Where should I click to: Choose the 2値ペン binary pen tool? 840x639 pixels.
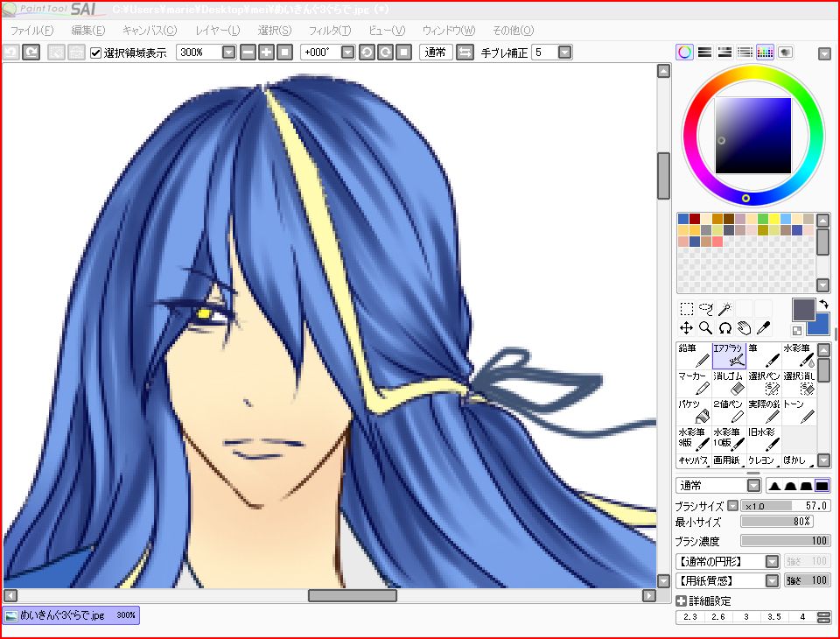(729, 411)
